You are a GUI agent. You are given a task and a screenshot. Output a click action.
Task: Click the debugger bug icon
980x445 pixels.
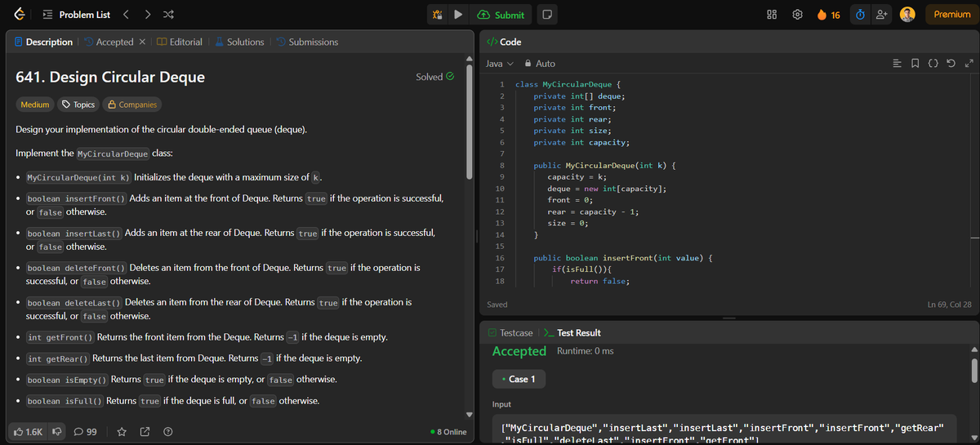(437, 15)
